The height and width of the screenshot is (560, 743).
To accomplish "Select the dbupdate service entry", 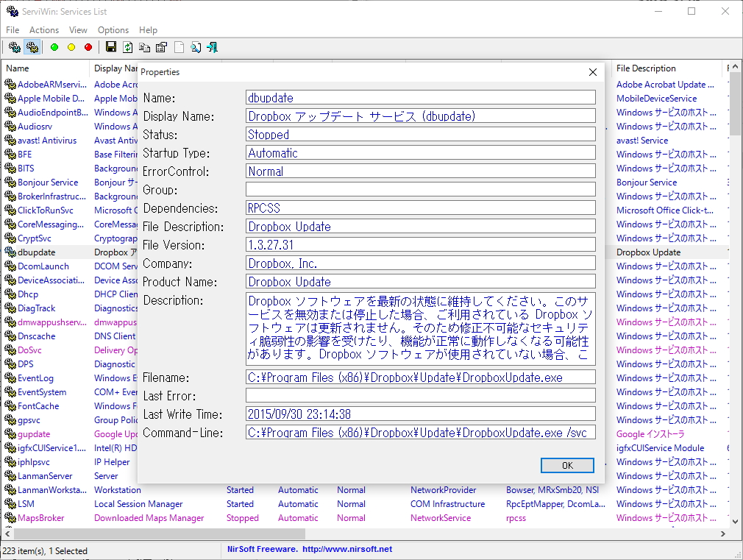I will click(35, 252).
